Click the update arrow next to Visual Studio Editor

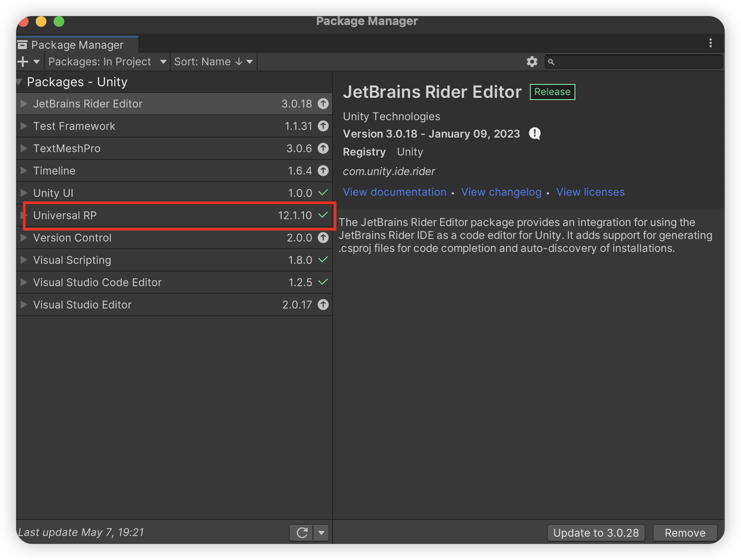(323, 305)
